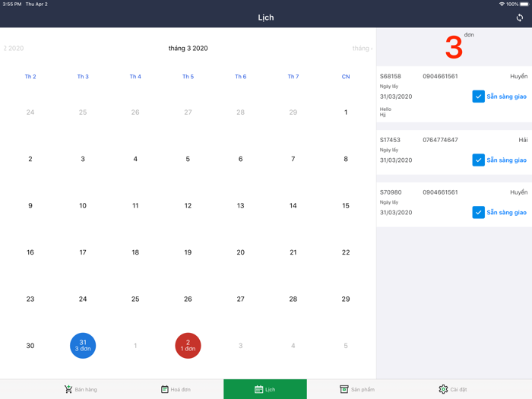532x399 pixels.
Task: Toggle Sẵn sàng giao checkbox for order S70980
Action: 478,212
